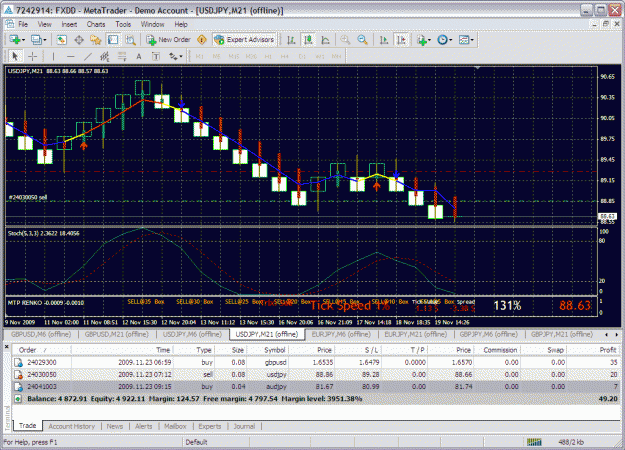The image size is (625, 450).
Task: Enable Auto Scroll chart icon
Action: pyautogui.click(x=384, y=40)
